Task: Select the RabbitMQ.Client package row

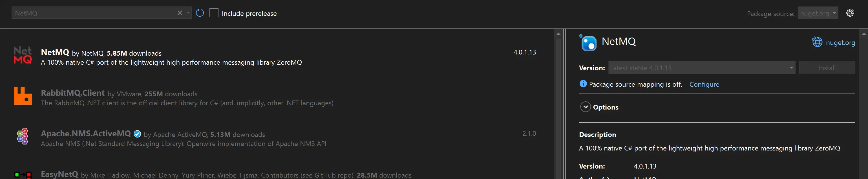Action: coord(270,98)
